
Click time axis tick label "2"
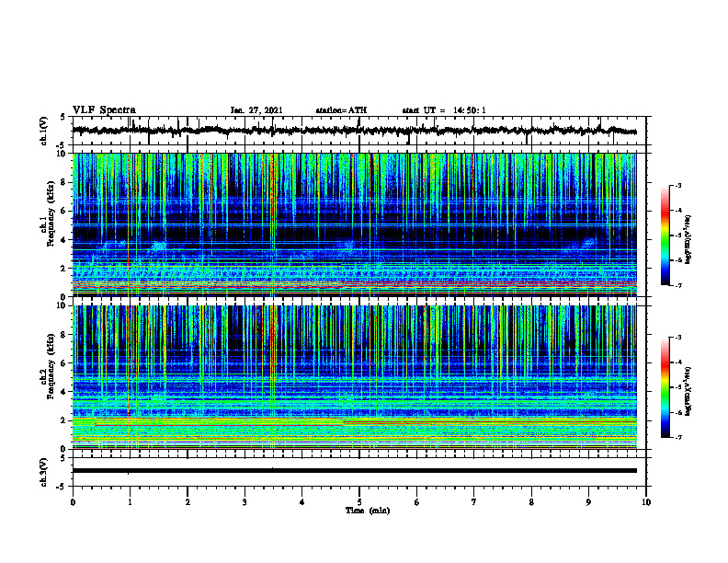pyautogui.click(x=188, y=502)
